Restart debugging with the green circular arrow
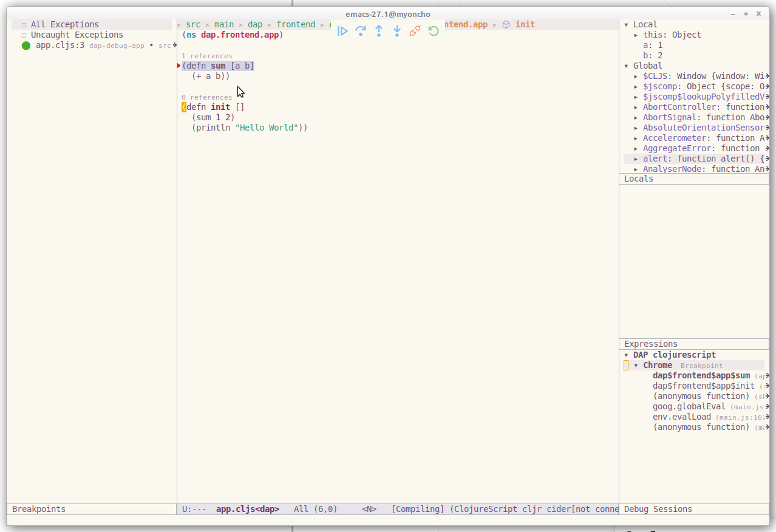This screenshot has height=532, width=776. coord(434,31)
